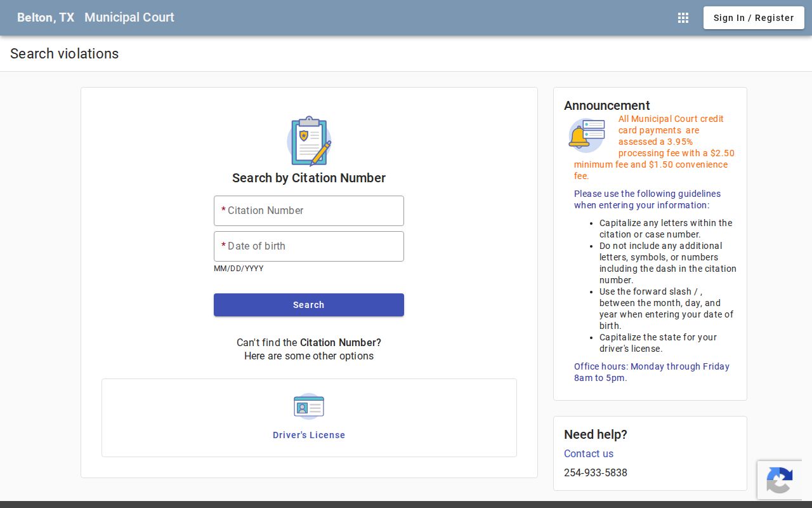Click 'Please use the following guidelines' text
The height and width of the screenshot is (508, 812).
click(647, 199)
